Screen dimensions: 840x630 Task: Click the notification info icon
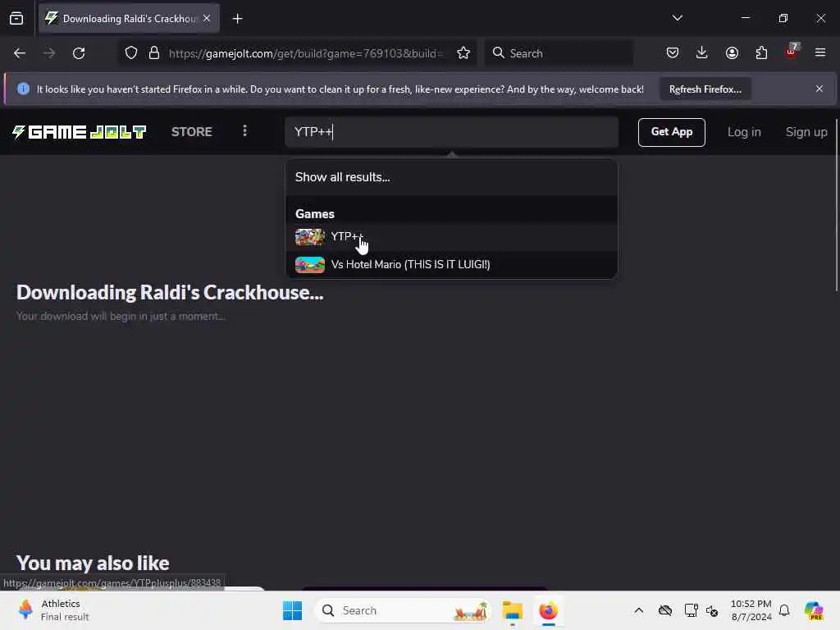coord(23,89)
